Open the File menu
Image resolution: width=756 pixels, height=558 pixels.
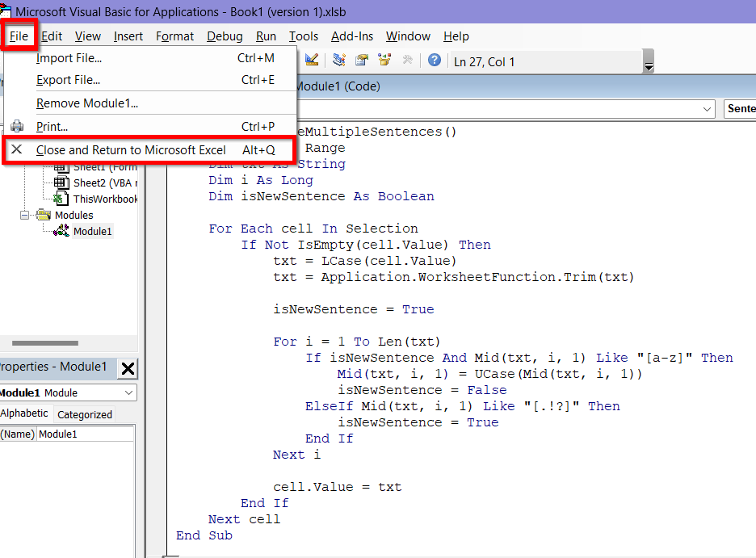point(19,36)
